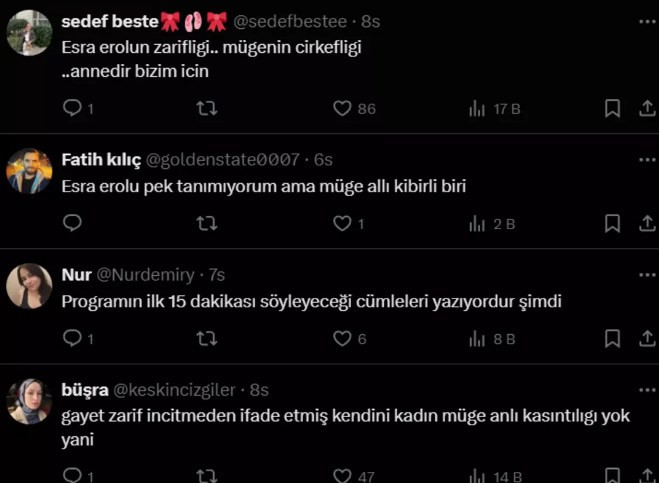Reply to Nur's tweet
The height and width of the screenshot is (483, 659).
point(72,339)
